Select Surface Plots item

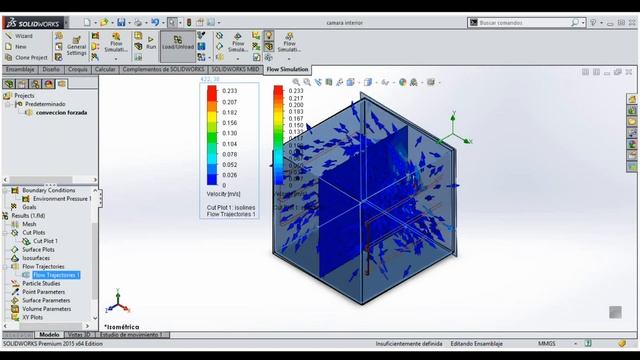(38, 250)
